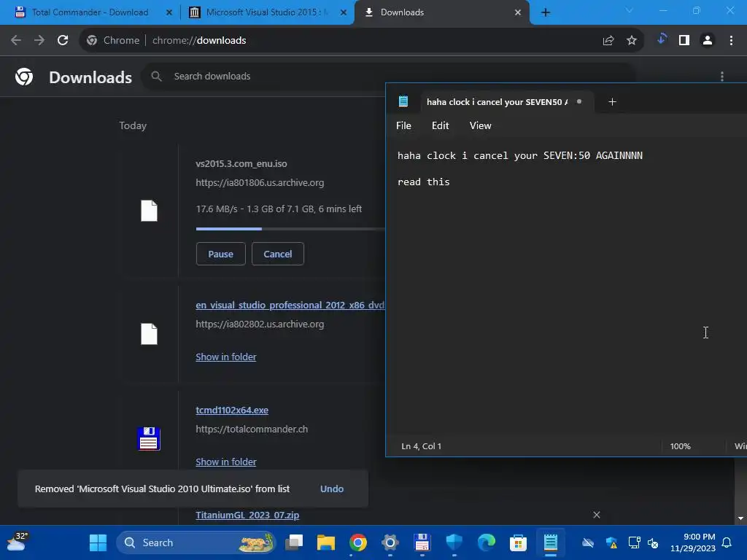The image size is (747, 560).
Task: Show tcmd1102x64.exe in folder
Action: [226, 462]
